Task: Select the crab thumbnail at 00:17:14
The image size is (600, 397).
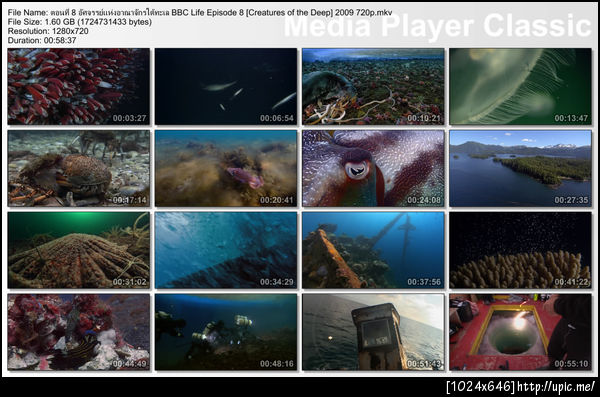Action: click(x=79, y=168)
